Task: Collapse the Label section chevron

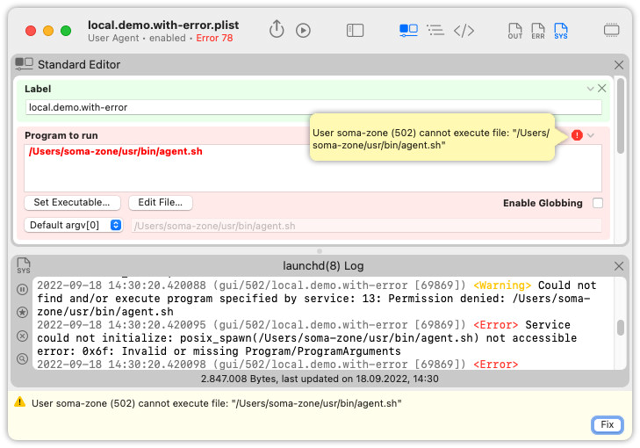Action: point(590,89)
